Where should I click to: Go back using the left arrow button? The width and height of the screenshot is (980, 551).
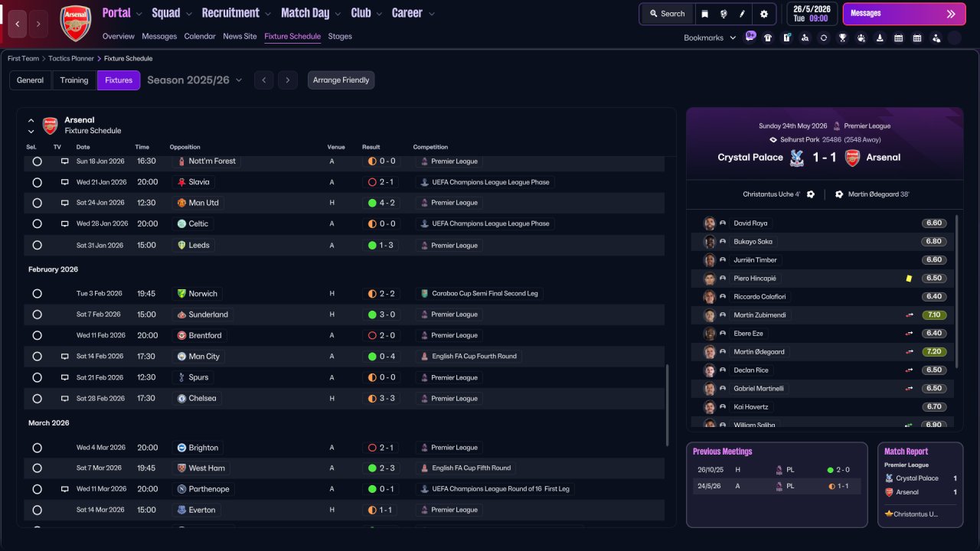click(17, 24)
